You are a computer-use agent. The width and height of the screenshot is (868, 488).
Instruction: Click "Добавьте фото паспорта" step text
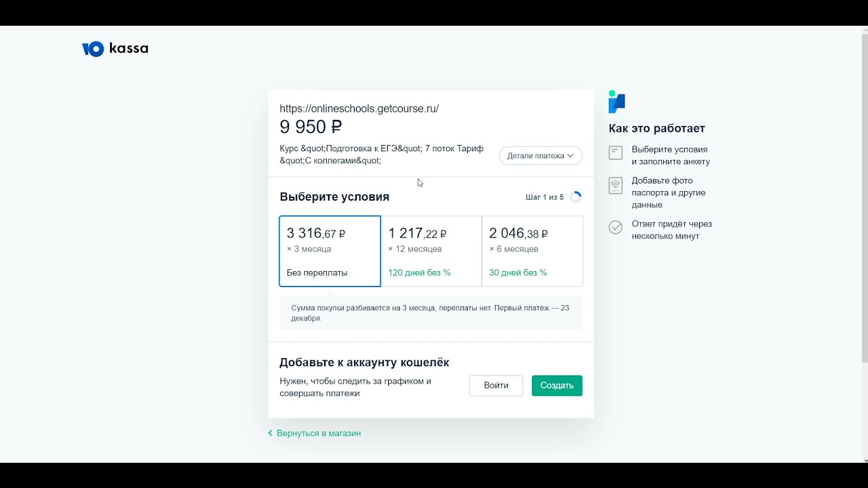[x=669, y=192]
